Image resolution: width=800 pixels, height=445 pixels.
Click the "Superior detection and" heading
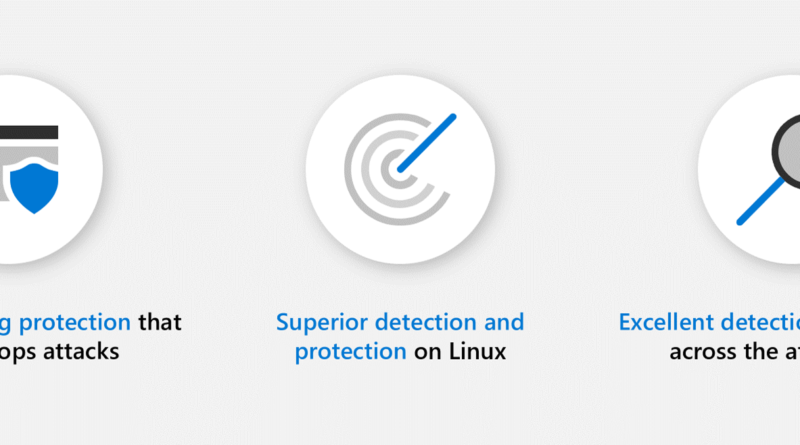coord(400,322)
